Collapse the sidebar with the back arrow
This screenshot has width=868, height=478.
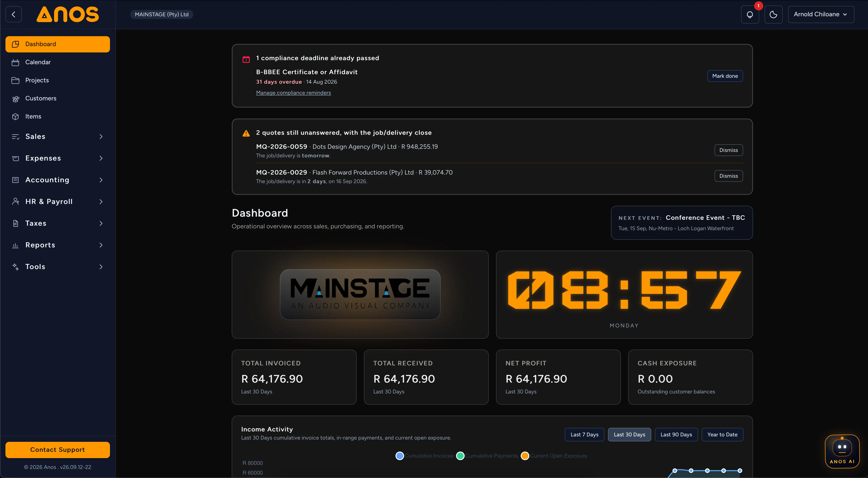(14, 14)
